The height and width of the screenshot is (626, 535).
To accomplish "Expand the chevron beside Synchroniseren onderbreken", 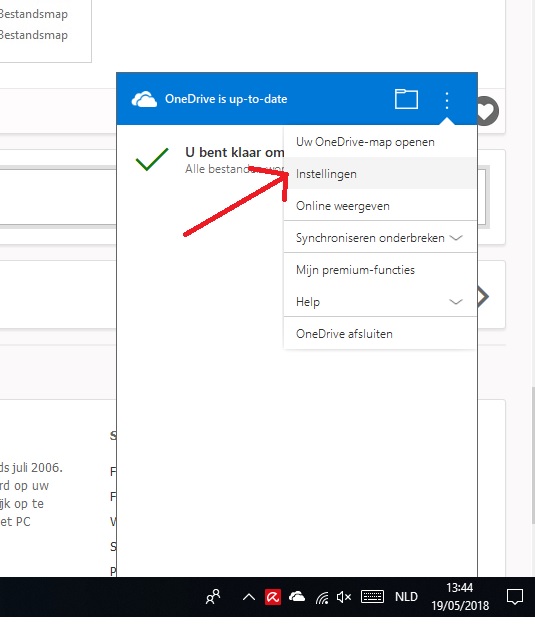I will pos(456,238).
